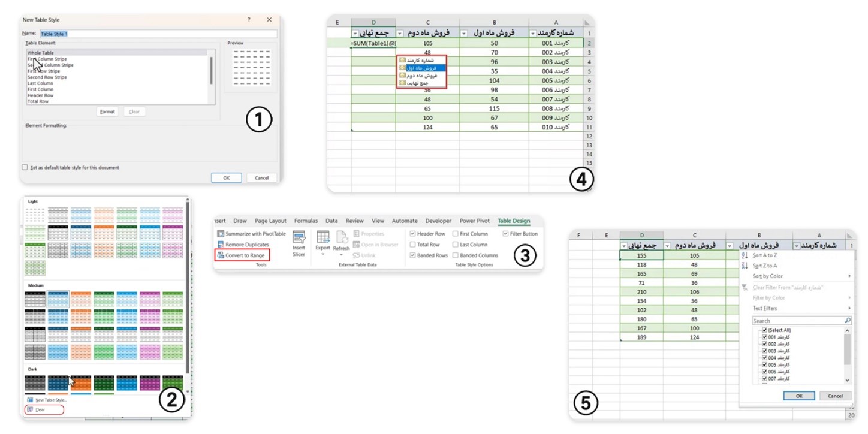Switch to the Formulas ribbon tab
Screen dimensions: 868x434
(x=306, y=221)
